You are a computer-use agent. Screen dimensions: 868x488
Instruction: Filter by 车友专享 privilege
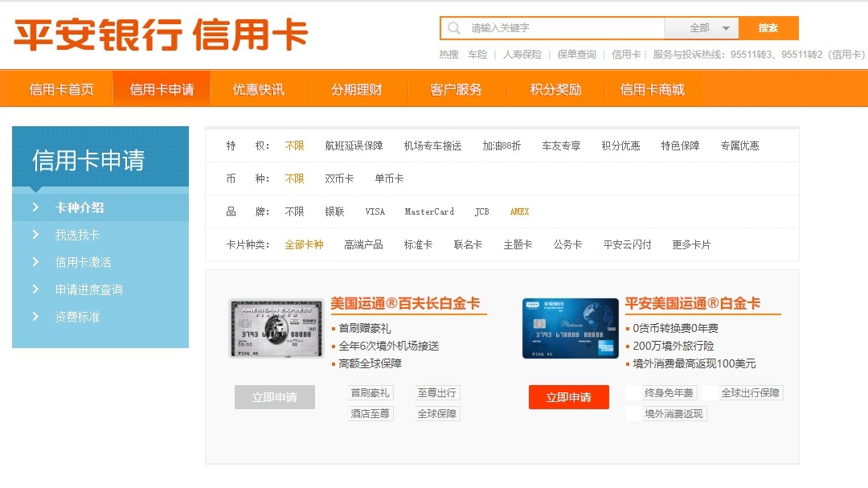561,146
